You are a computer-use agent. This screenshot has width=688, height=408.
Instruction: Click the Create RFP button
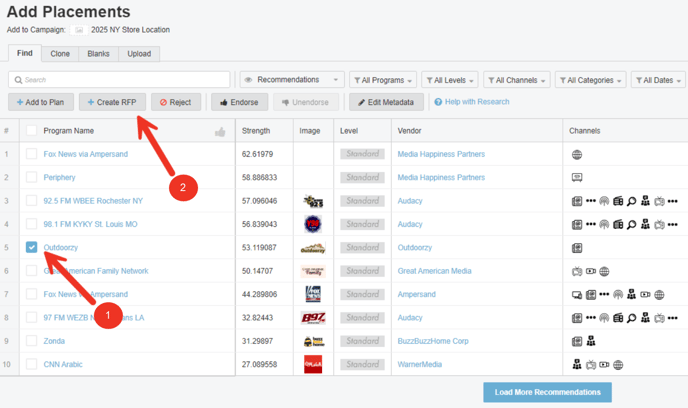[x=112, y=102]
